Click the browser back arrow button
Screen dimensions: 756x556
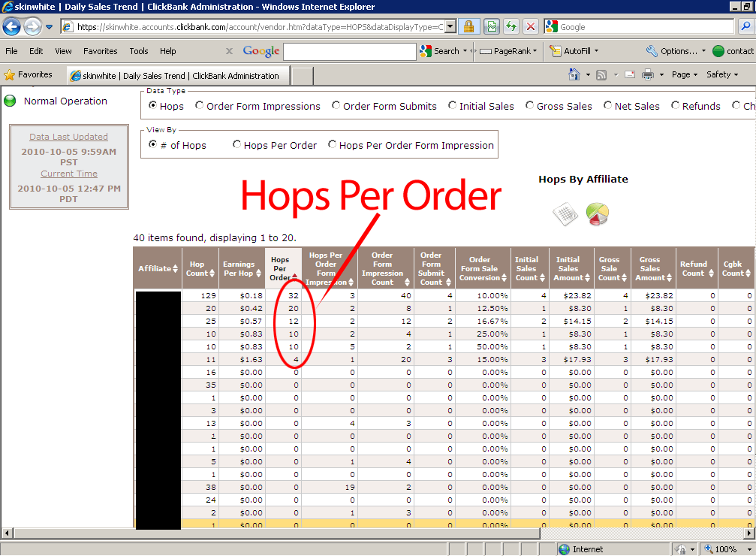coord(11,26)
